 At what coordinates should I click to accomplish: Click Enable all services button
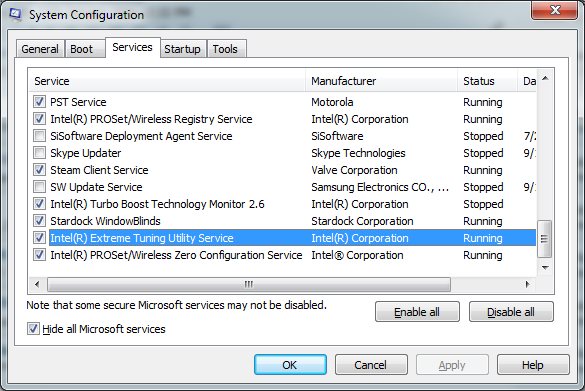[x=417, y=312]
